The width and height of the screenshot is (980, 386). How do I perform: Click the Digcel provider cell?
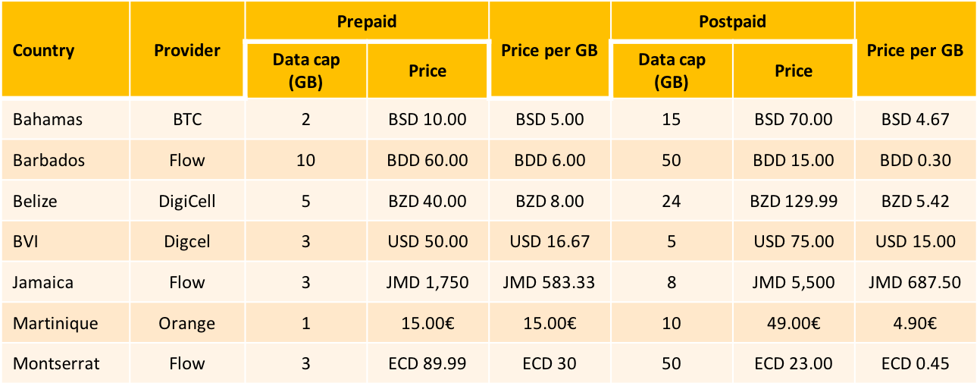click(187, 241)
